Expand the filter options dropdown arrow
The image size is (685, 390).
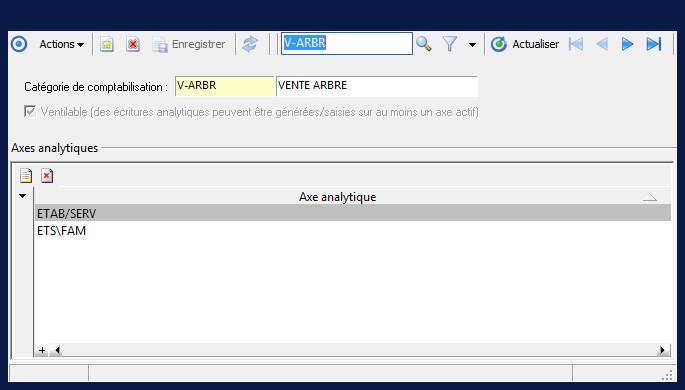click(472, 45)
